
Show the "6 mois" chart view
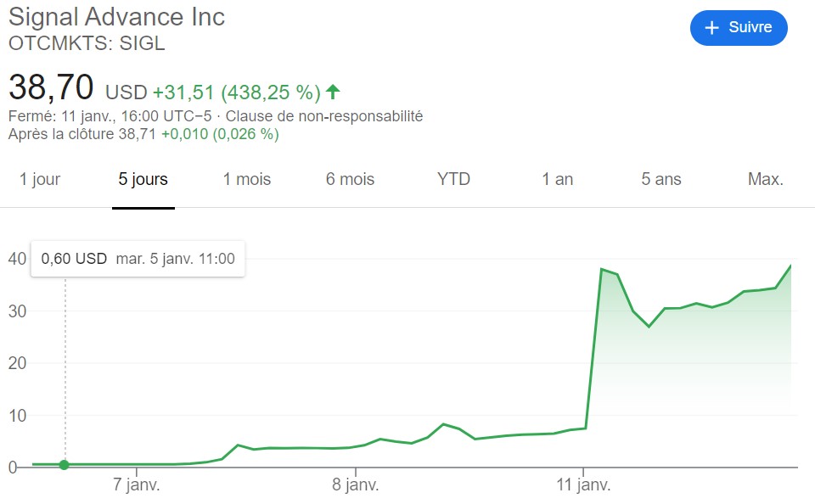point(350,180)
